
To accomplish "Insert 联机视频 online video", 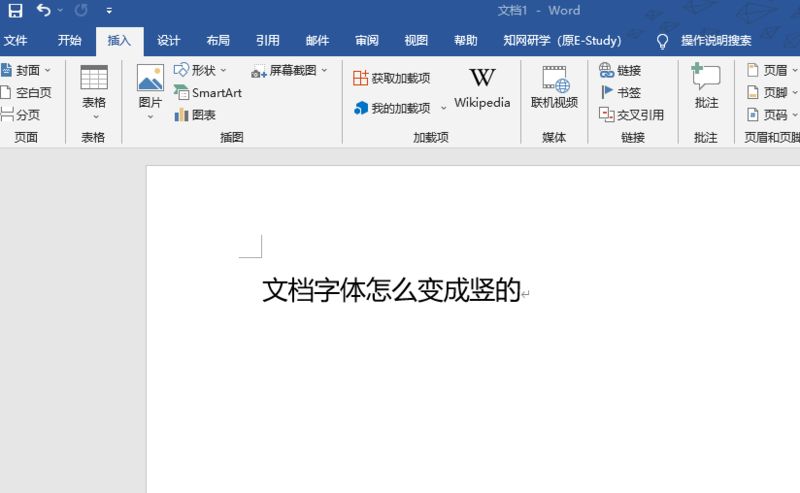I will (x=554, y=88).
